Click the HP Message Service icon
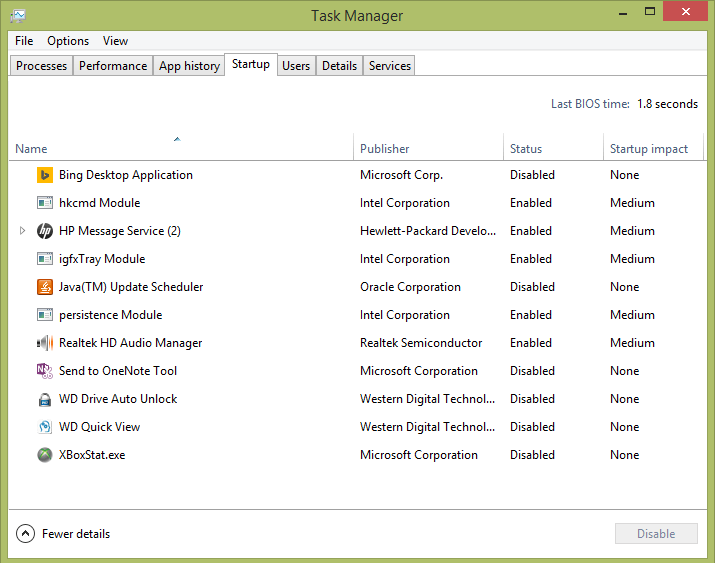This screenshot has height=563, width=715. [45, 231]
